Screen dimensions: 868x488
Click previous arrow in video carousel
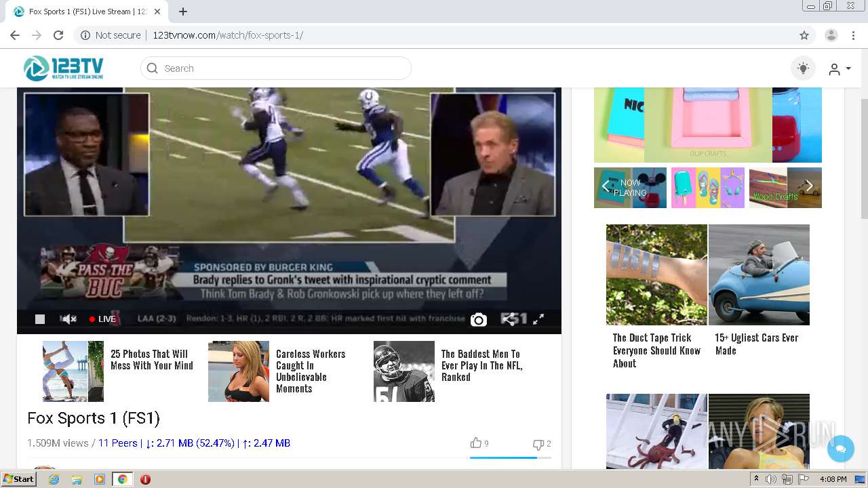tap(606, 186)
